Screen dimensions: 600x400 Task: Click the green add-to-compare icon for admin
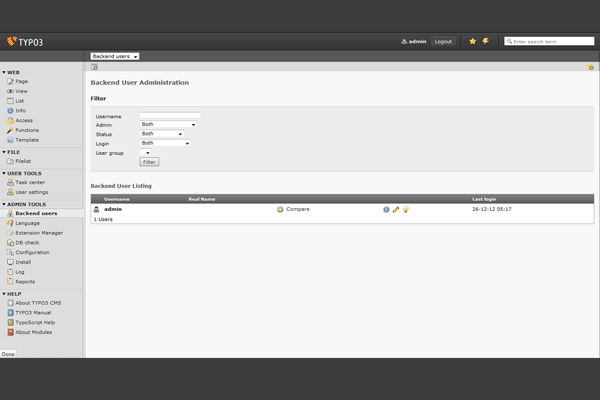pos(280,209)
